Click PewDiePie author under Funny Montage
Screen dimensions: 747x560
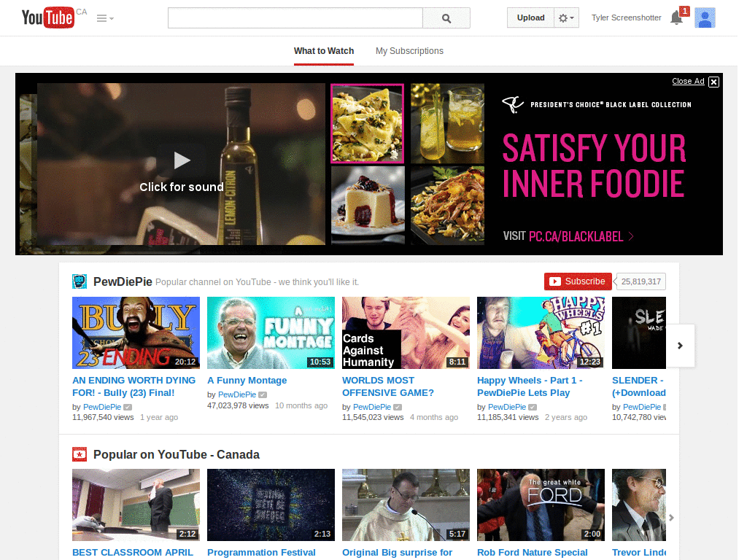237,394
